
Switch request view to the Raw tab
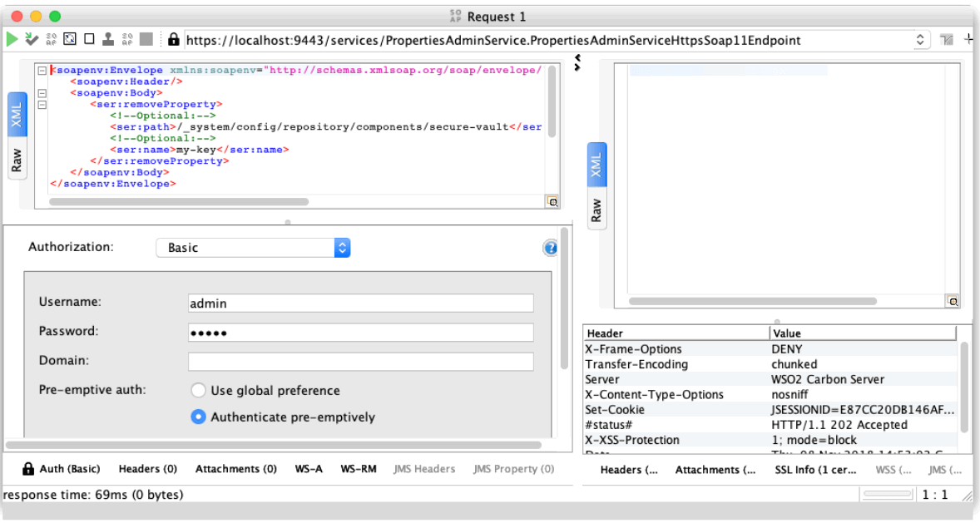click(x=17, y=160)
